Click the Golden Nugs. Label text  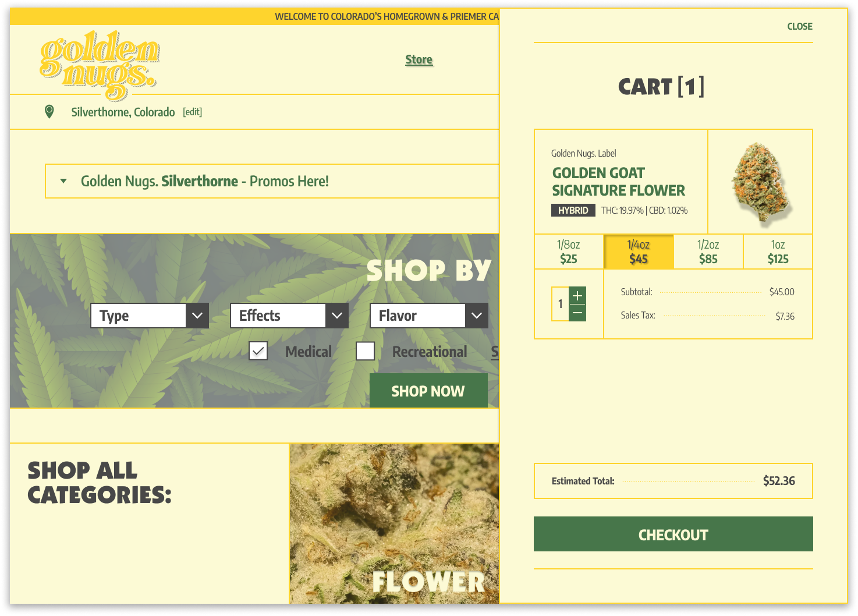[583, 153]
